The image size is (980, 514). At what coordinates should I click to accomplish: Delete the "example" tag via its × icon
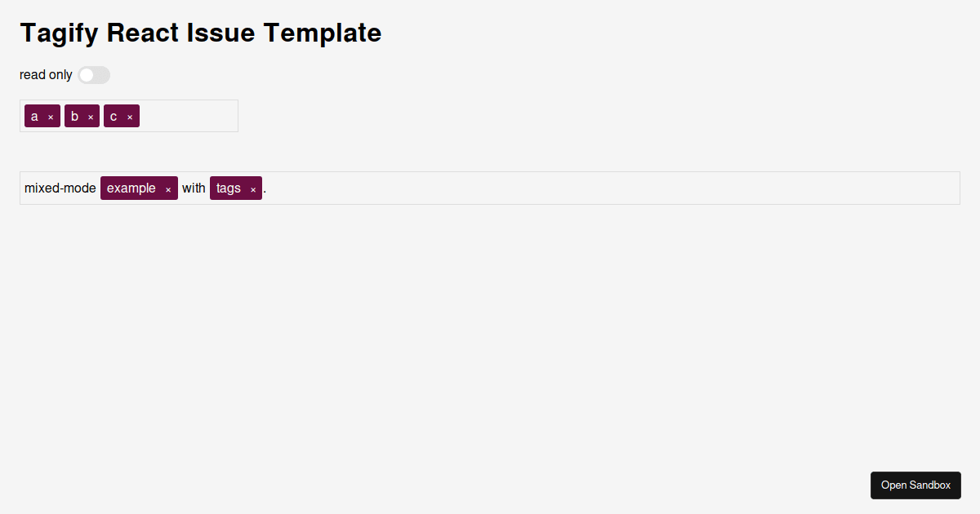[168, 188]
